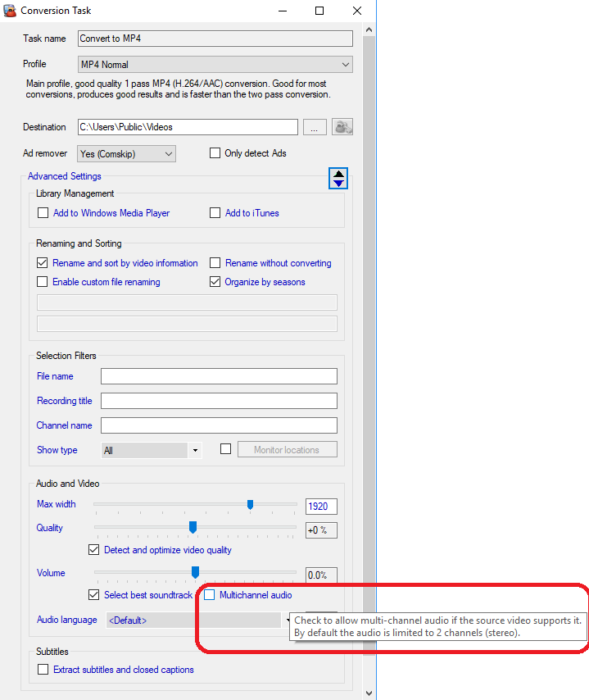Check the Only detect Ads box
This screenshot has width=589, height=700.
215,153
